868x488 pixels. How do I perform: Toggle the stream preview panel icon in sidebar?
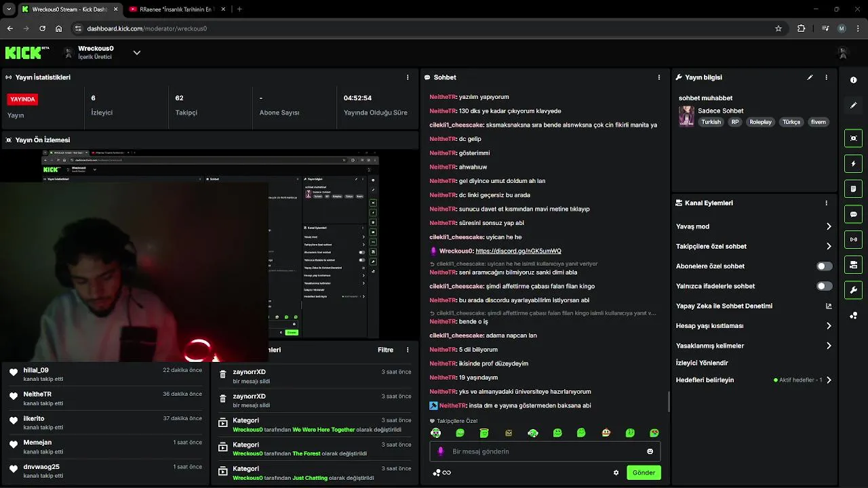pos(853,138)
